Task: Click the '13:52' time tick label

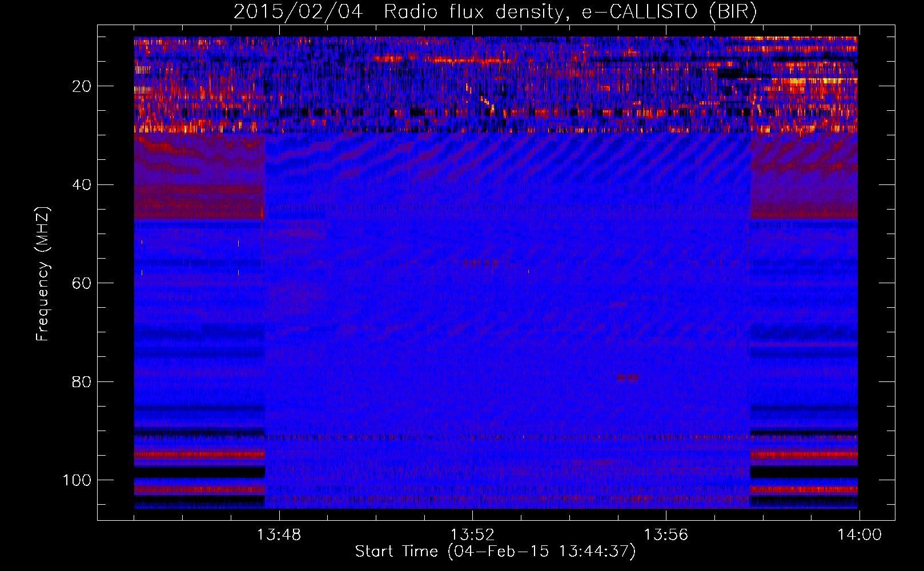Action: pos(472,535)
